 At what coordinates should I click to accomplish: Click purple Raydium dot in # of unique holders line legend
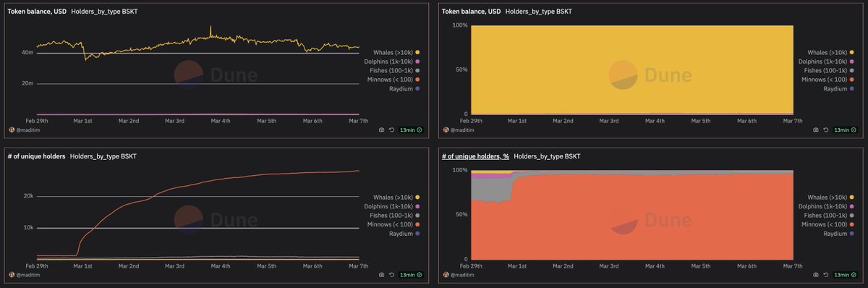pos(418,234)
